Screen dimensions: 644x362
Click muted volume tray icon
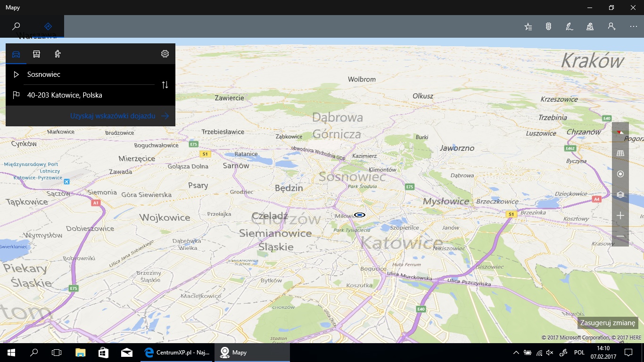coord(550,353)
